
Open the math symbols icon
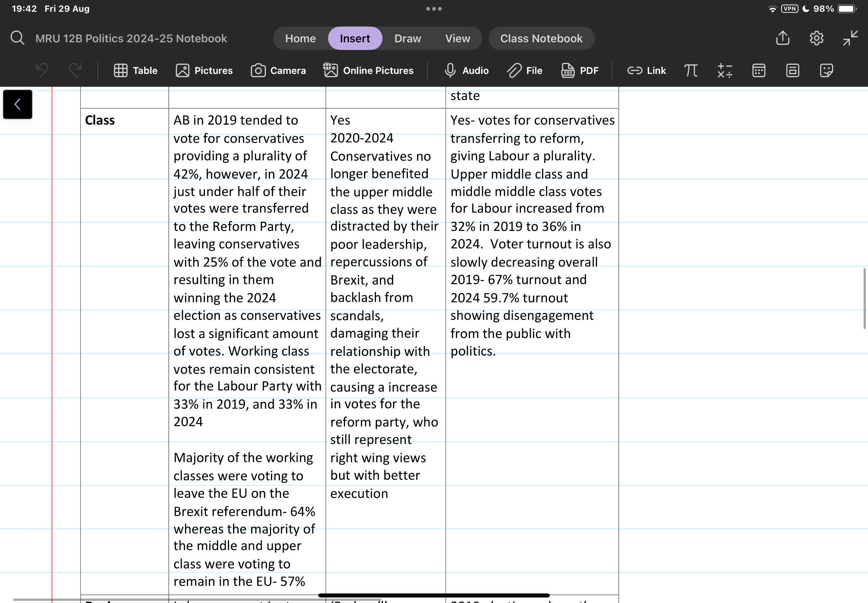pos(725,71)
